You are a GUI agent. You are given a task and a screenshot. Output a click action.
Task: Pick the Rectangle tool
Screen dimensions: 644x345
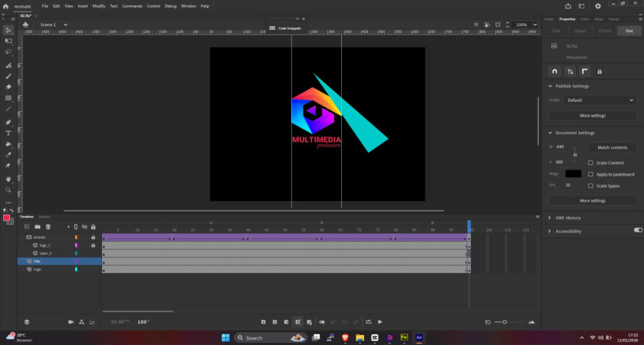pyautogui.click(x=8, y=98)
